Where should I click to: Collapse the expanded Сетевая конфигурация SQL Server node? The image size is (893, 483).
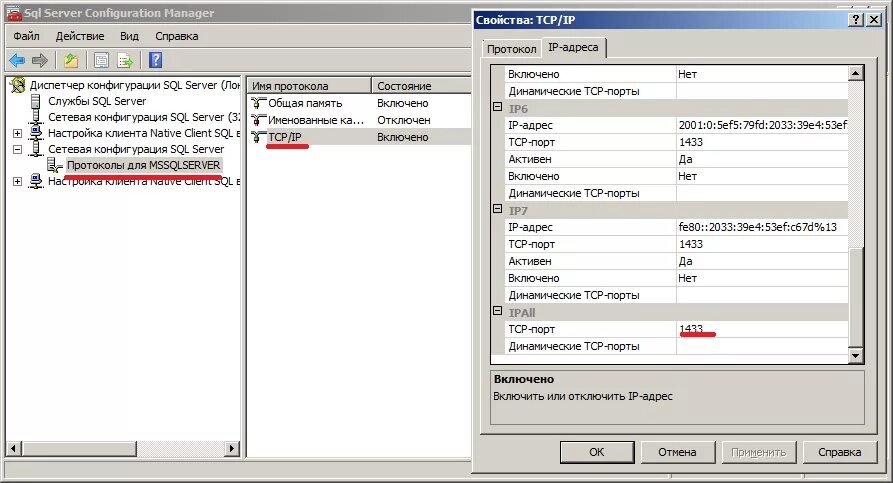[x=18, y=149]
